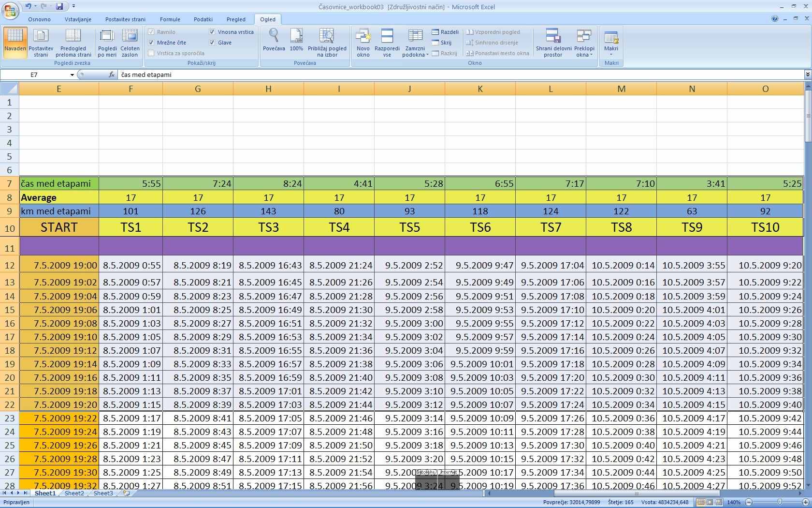
Task: Open Customize Quick Access Toolbar dropdown
Action: tap(73, 6)
